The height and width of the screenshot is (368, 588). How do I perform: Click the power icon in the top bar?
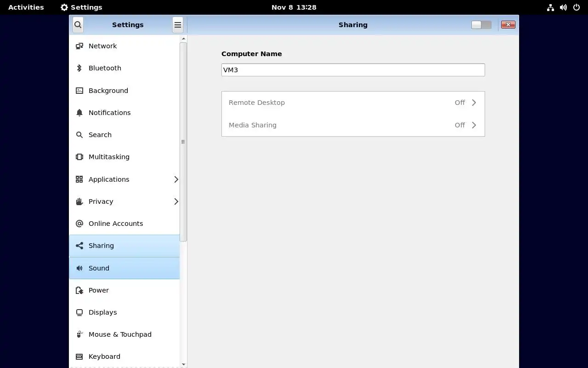click(577, 7)
